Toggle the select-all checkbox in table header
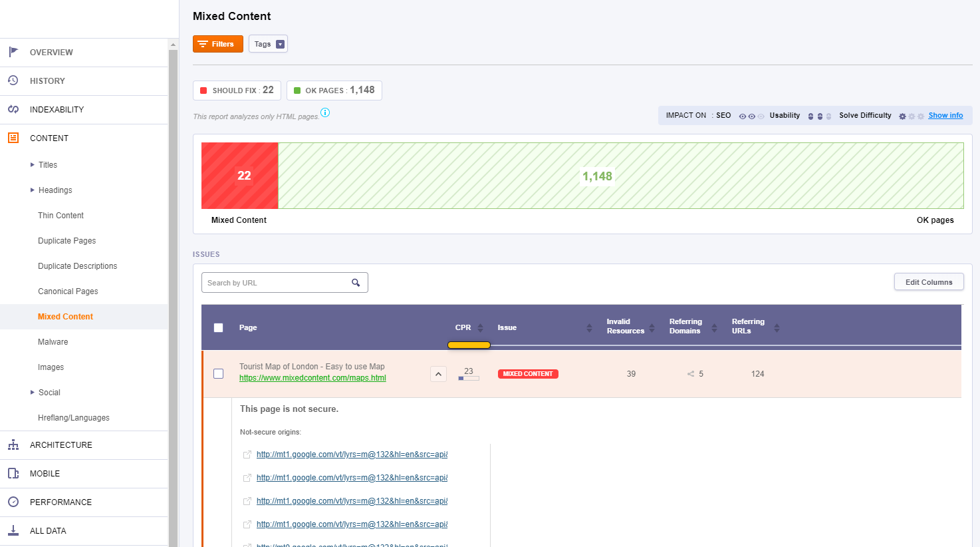Viewport: 980px width, 547px height. click(218, 327)
